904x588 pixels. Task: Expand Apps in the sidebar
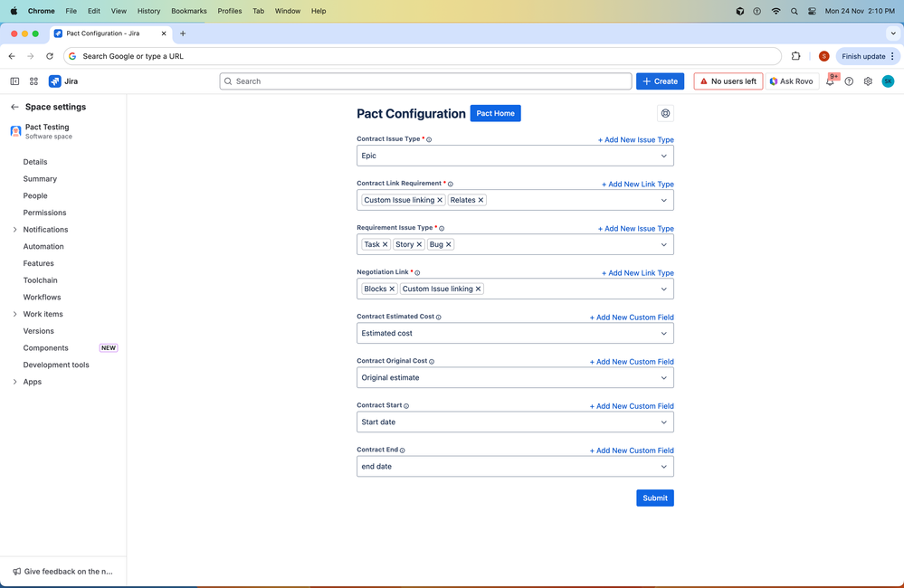[x=15, y=382]
